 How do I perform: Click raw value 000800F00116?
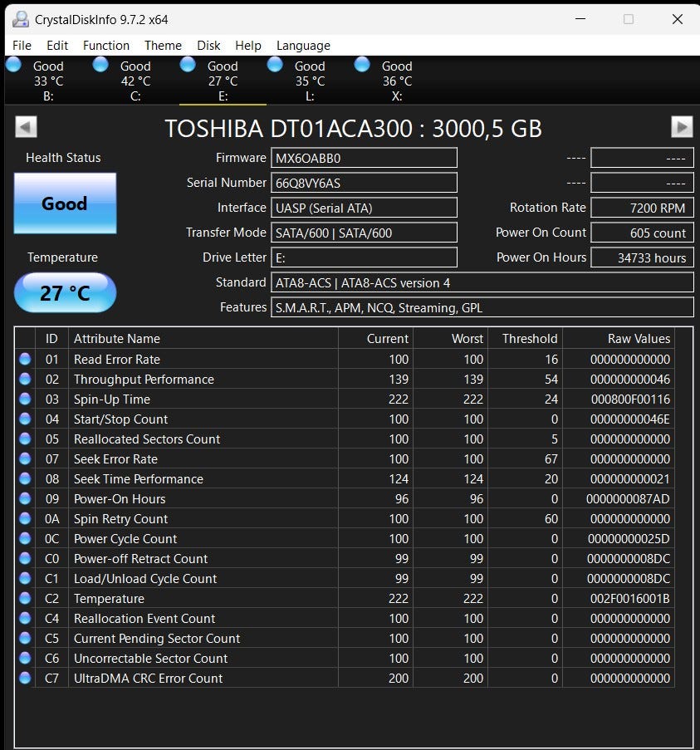[x=630, y=399]
